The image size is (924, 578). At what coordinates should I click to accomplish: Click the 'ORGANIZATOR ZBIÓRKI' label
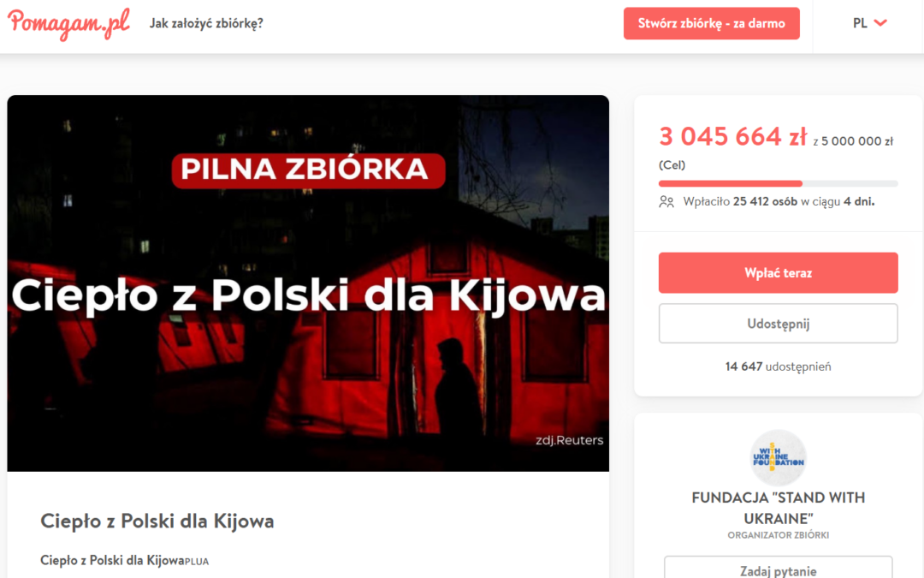tap(778, 535)
